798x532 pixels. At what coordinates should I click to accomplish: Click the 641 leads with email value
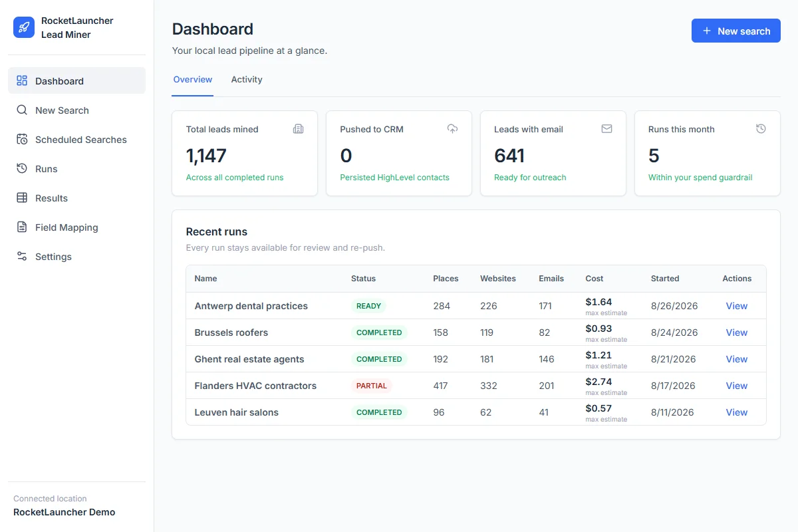[509, 156]
